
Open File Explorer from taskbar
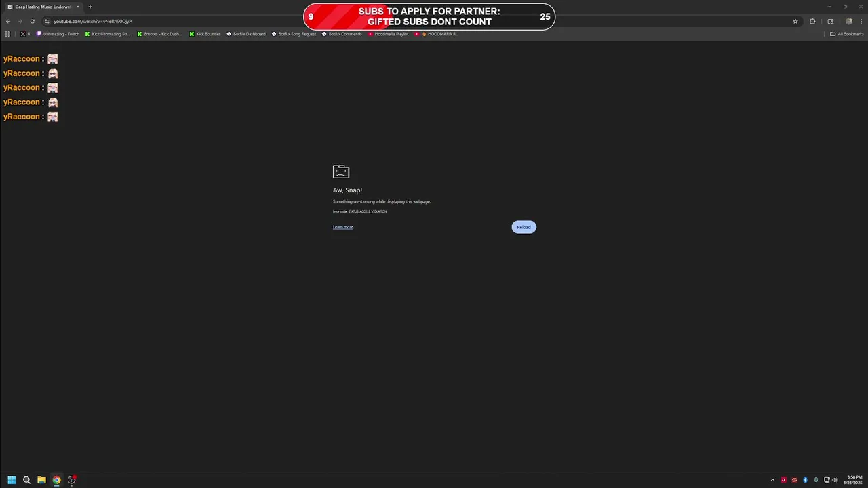coord(41,480)
